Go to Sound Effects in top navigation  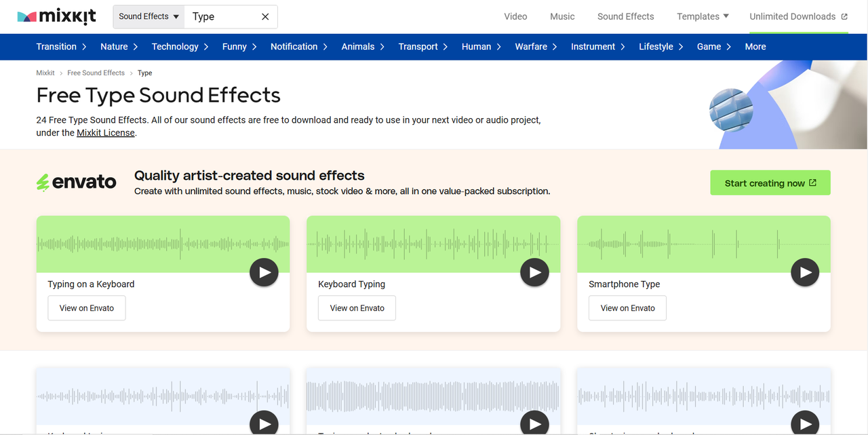[625, 16]
